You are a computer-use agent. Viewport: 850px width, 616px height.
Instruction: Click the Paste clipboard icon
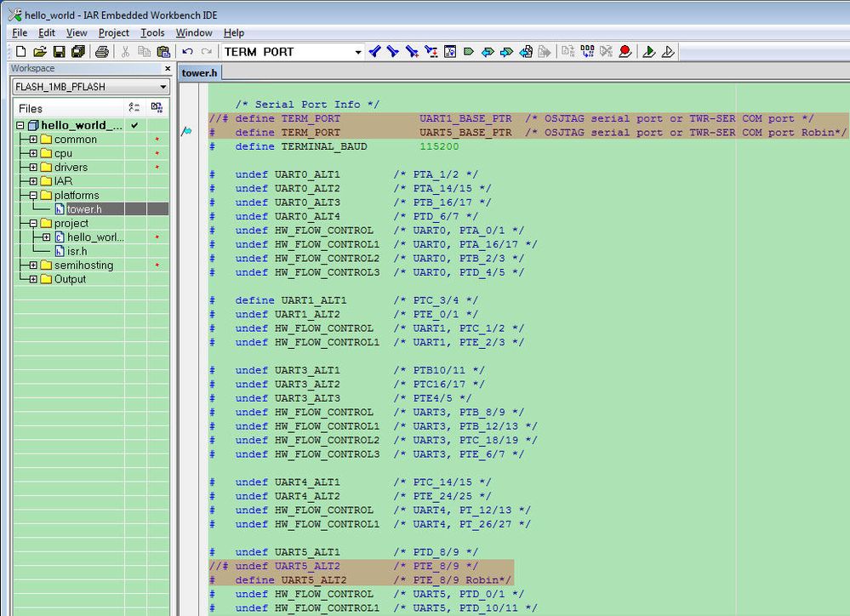pyautogui.click(x=163, y=52)
